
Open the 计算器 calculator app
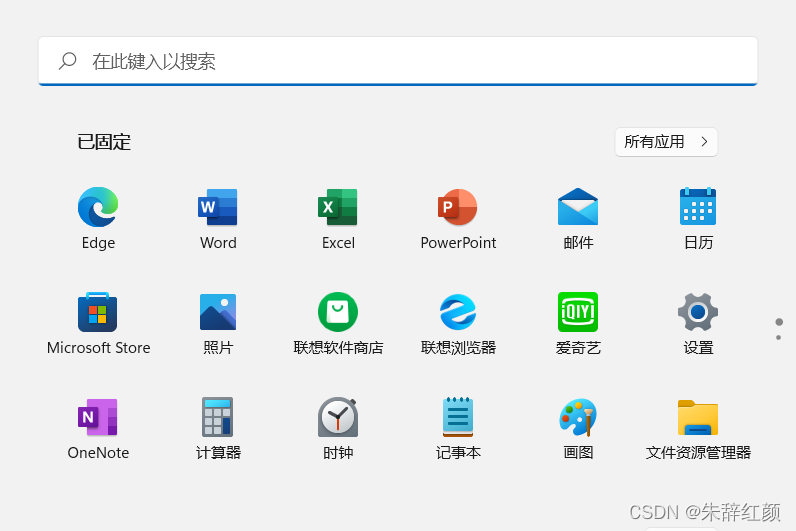pos(218,417)
